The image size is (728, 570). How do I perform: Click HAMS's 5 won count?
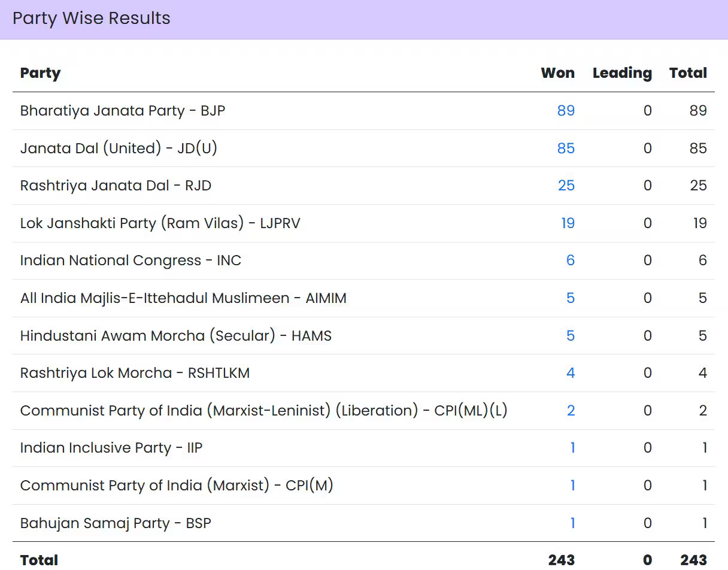570,335
